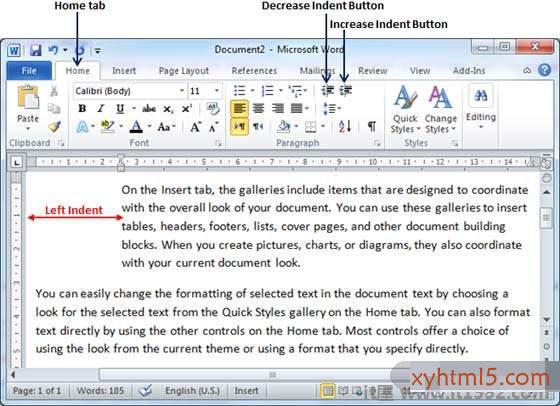Viewport: 560px width, 406px height.
Task: Click the Words: 185 status bar entry
Action: pos(100,391)
